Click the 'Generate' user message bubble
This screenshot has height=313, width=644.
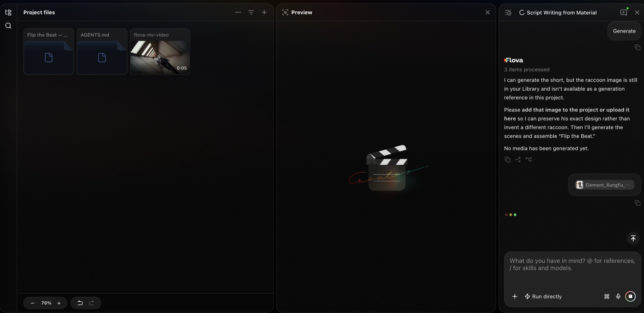click(624, 31)
